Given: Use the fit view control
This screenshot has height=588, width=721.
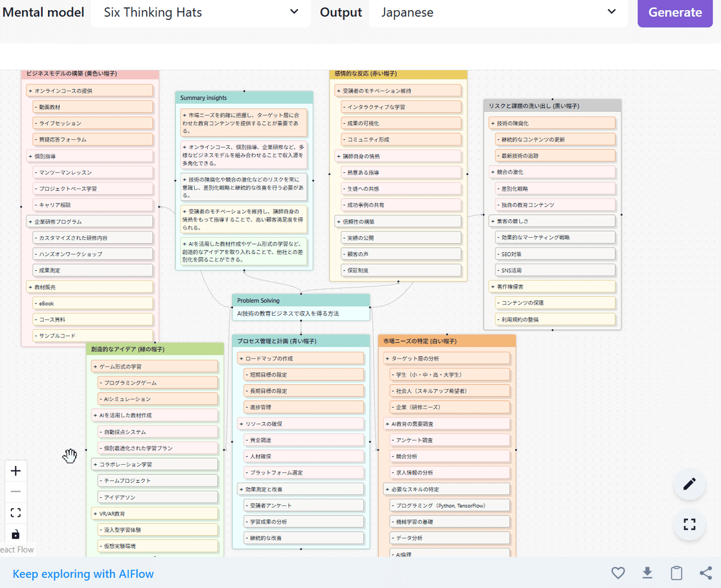Looking at the screenshot, I should coord(16,512).
